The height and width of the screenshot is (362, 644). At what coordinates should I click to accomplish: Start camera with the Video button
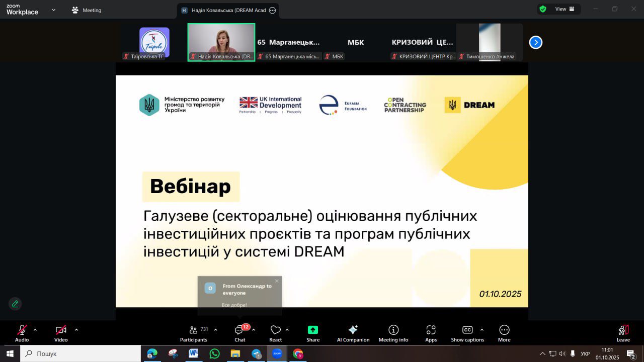coord(61,333)
